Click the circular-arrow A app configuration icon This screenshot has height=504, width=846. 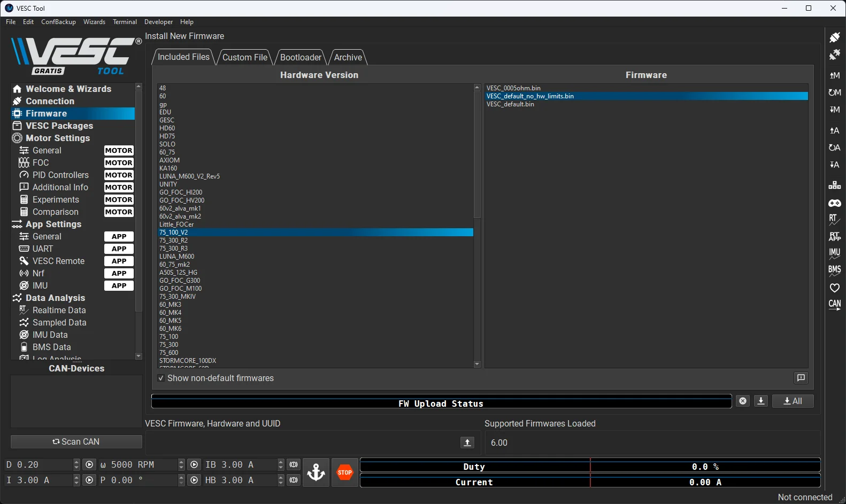pos(834,148)
